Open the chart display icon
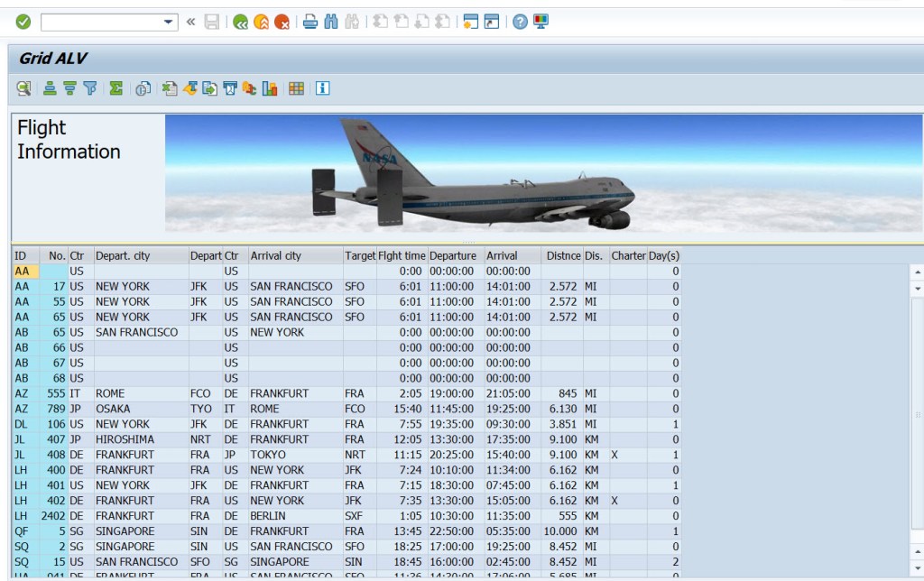Screen dimensions: 924x581 click(272, 88)
